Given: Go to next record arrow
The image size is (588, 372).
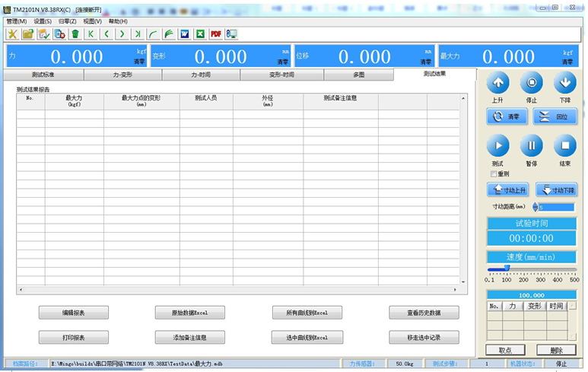Looking at the screenshot, I should [122, 34].
